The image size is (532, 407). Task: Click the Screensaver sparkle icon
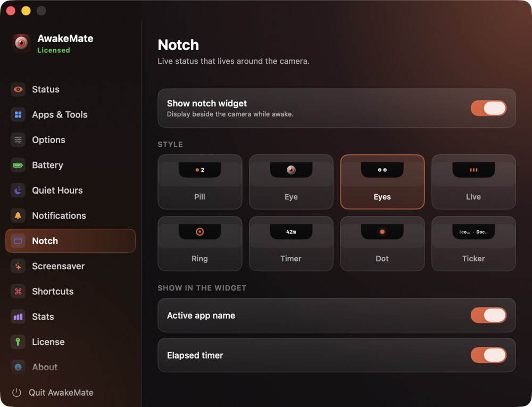18,266
